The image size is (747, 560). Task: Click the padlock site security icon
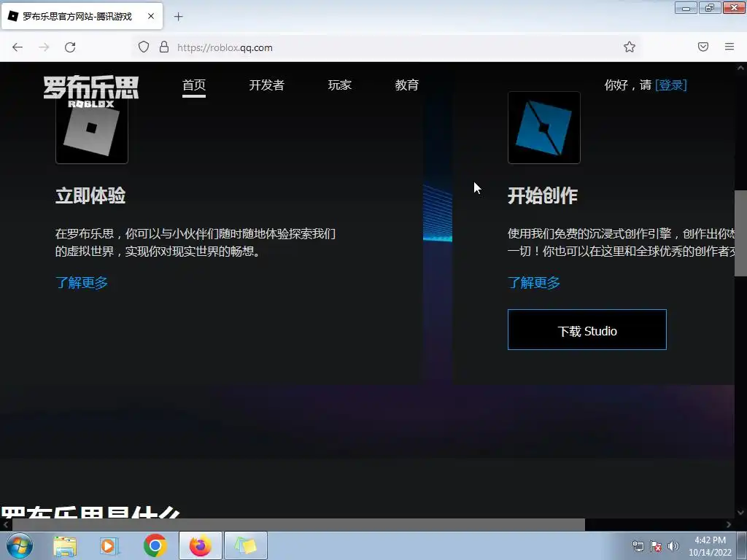(x=164, y=47)
